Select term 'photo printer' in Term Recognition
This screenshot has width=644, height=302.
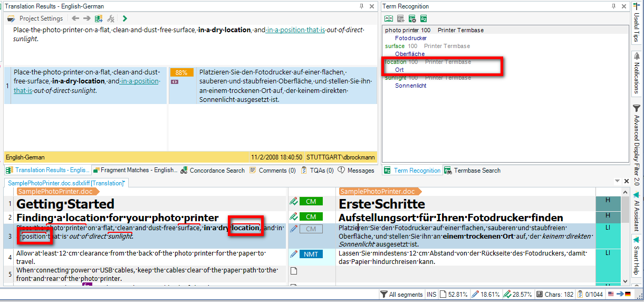[x=402, y=30]
